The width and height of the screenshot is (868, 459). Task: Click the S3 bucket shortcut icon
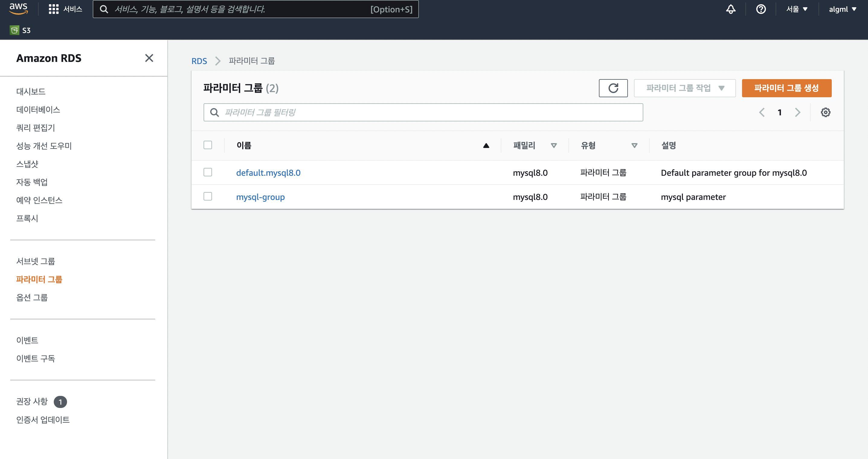[14, 30]
